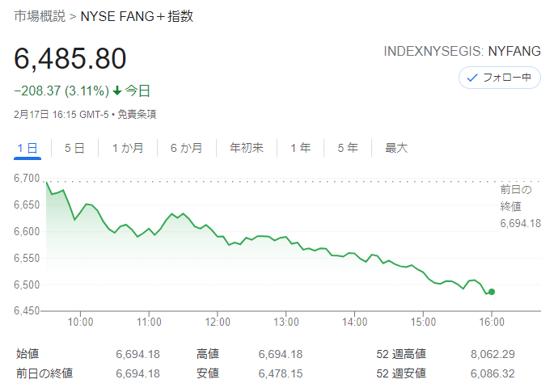Click the 12:00 time axis label
554x392 pixels.
(218, 322)
